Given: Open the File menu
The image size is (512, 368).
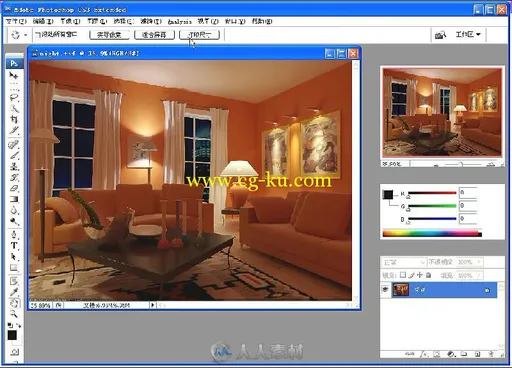Looking at the screenshot, I should [x=16, y=21].
